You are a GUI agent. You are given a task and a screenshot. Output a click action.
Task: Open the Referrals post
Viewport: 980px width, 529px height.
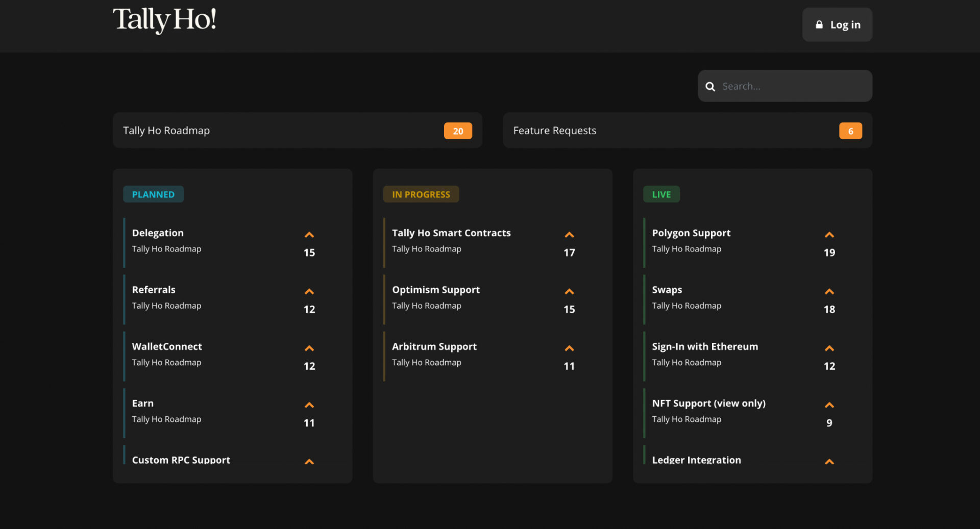[x=154, y=289]
